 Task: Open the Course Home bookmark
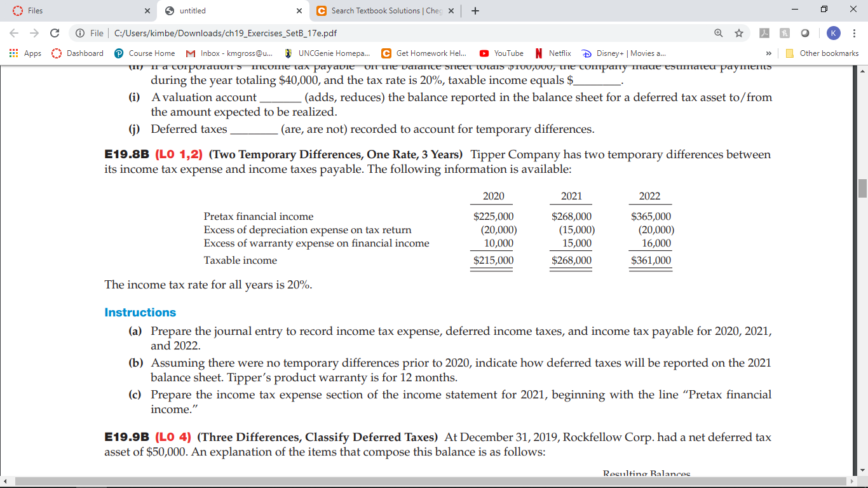(144, 53)
